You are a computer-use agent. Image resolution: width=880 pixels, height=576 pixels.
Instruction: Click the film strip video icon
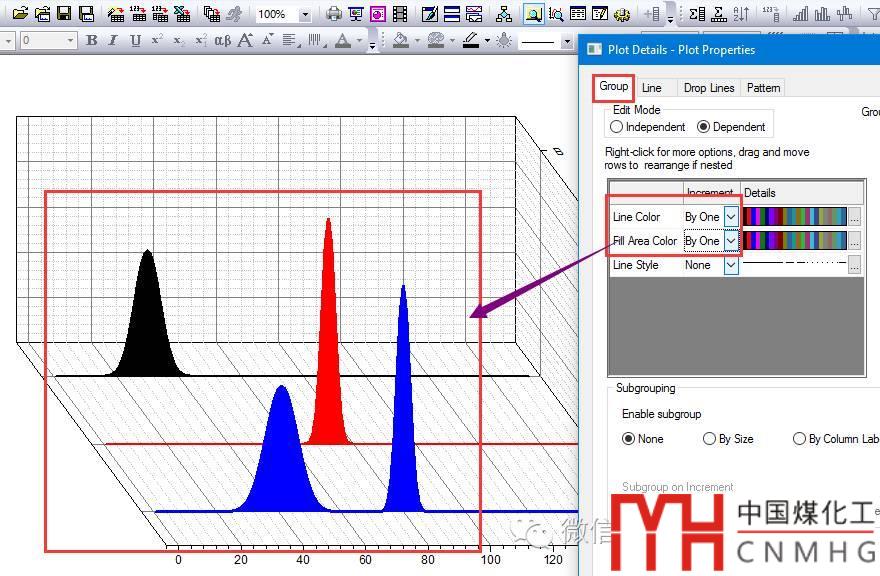(x=400, y=14)
